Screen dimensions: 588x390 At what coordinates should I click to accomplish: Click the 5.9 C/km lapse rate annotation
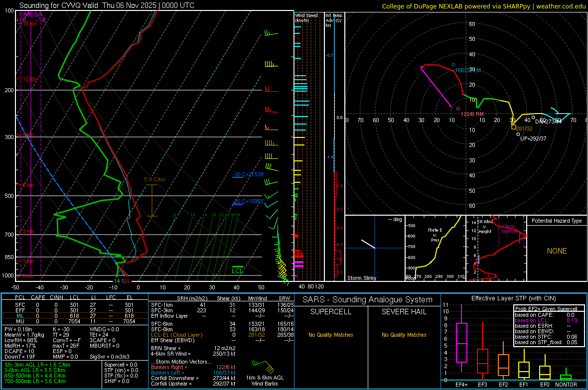(x=154, y=179)
